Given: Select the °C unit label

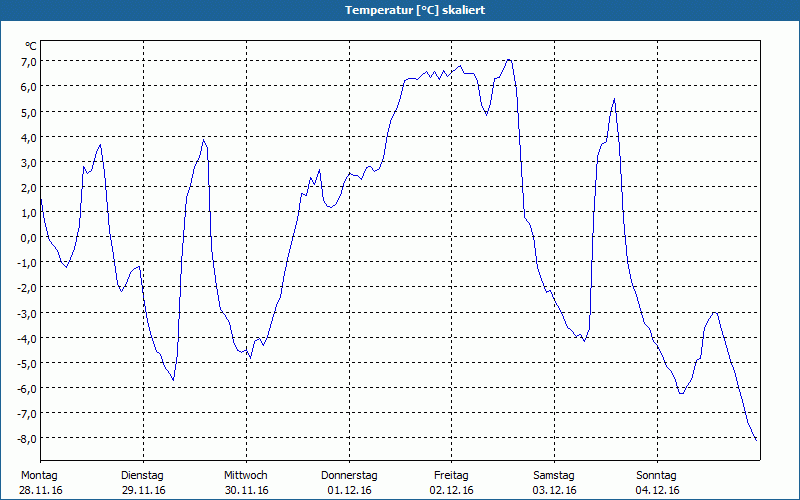Looking at the screenshot, I should pos(31,46).
